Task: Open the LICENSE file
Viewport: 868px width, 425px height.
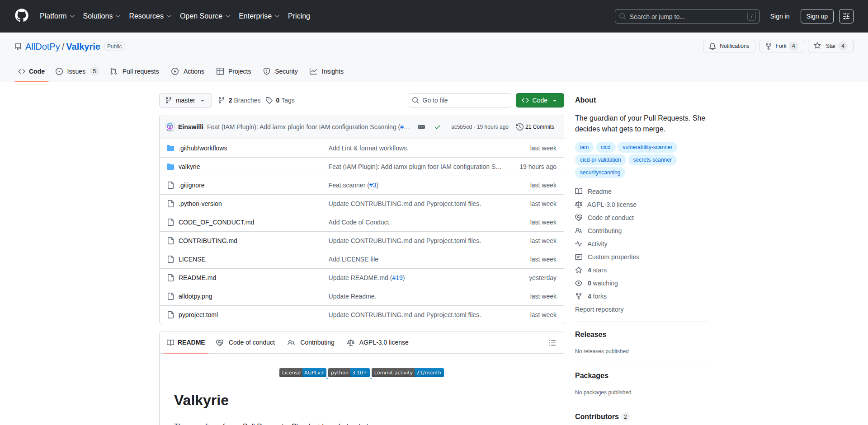Action: pos(192,259)
